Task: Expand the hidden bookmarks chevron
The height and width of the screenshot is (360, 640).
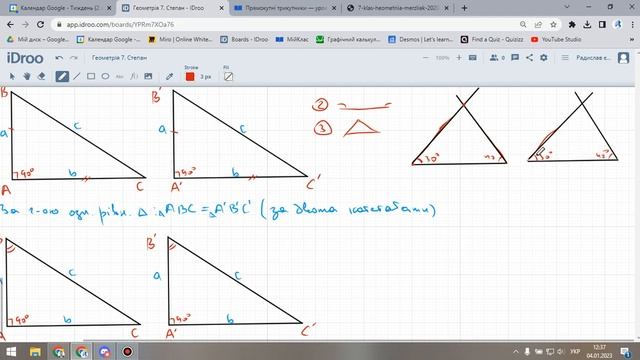Action: [632, 40]
